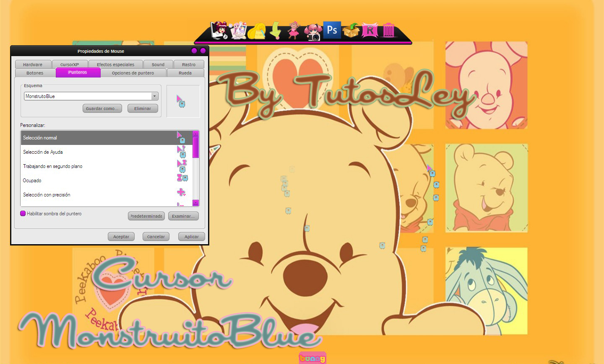Select the Selección con precisión row

click(107, 195)
